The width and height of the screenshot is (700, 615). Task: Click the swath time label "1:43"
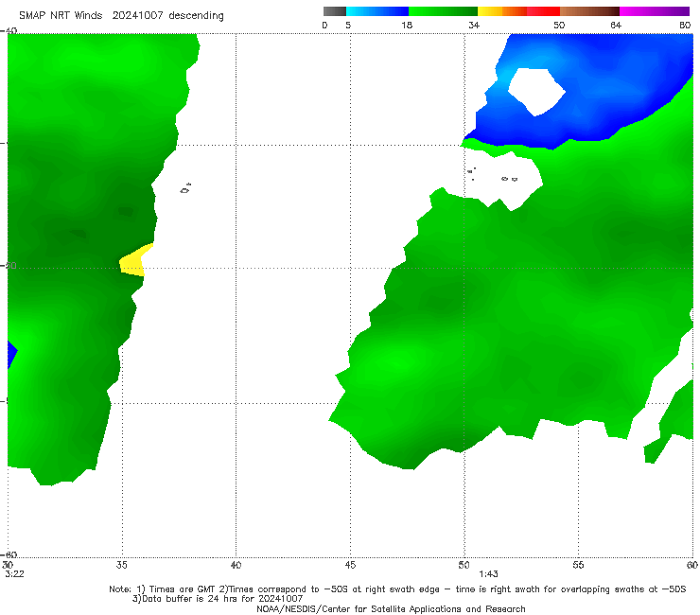click(488, 574)
